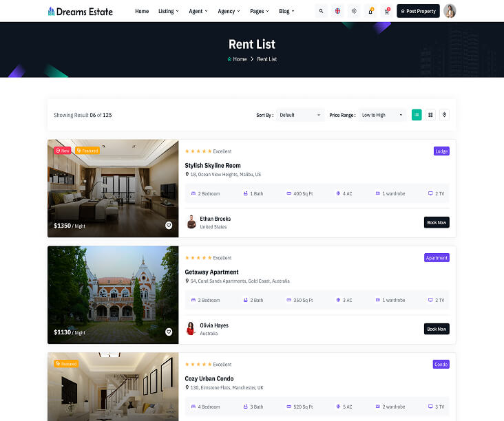Viewport: 504px width, 421px height.
Task: Open the notifications bell icon
Action: (370, 11)
